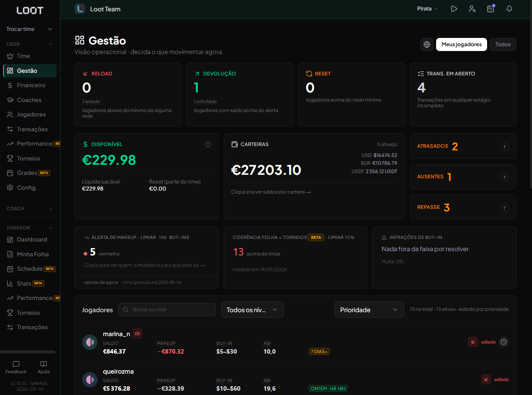This screenshot has width=532, height=395.
Task: Open Ausentes 1 card
Action: pos(463,177)
